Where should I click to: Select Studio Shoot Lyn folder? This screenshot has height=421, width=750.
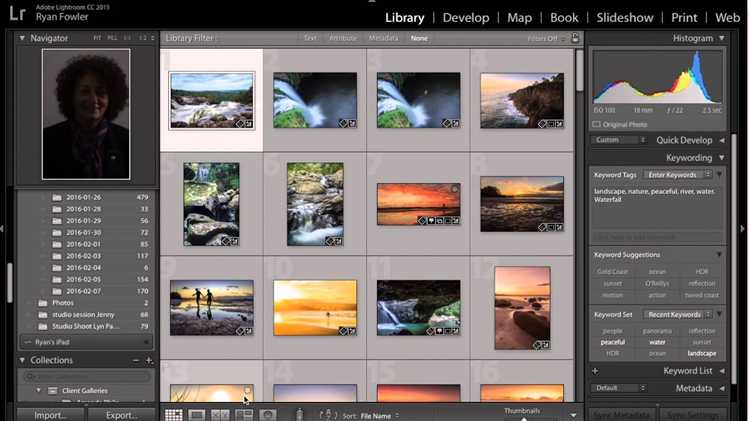click(86, 326)
